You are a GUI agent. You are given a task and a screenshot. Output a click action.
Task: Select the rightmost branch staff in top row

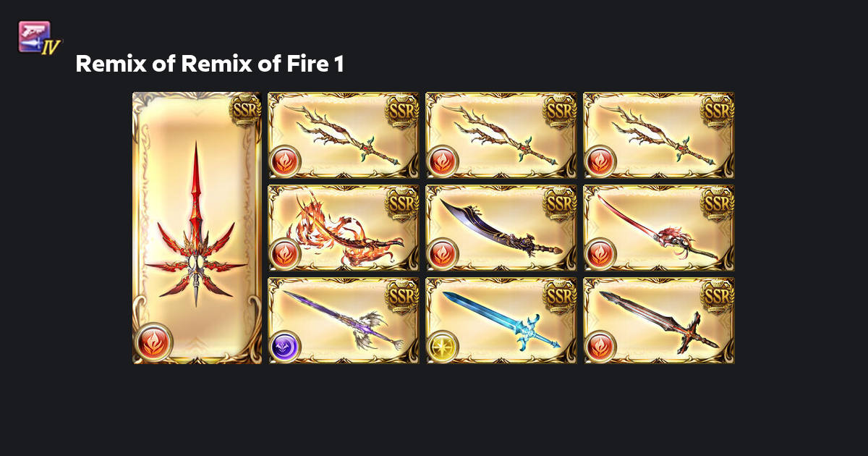click(659, 135)
